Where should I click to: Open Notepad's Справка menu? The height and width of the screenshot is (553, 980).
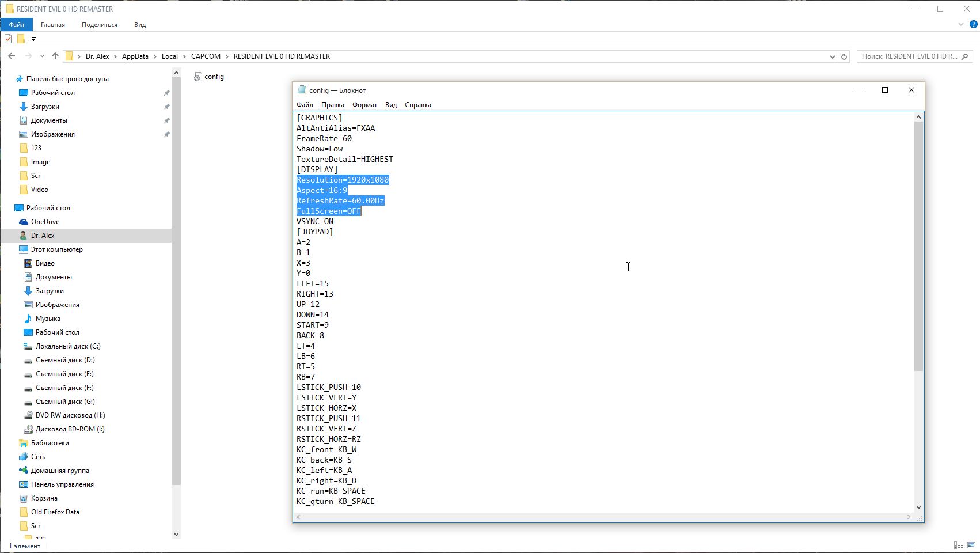[x=418, y=105]
